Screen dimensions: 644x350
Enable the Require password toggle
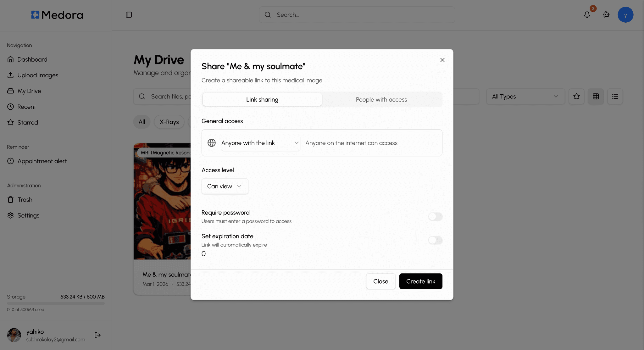pos(435,217)
